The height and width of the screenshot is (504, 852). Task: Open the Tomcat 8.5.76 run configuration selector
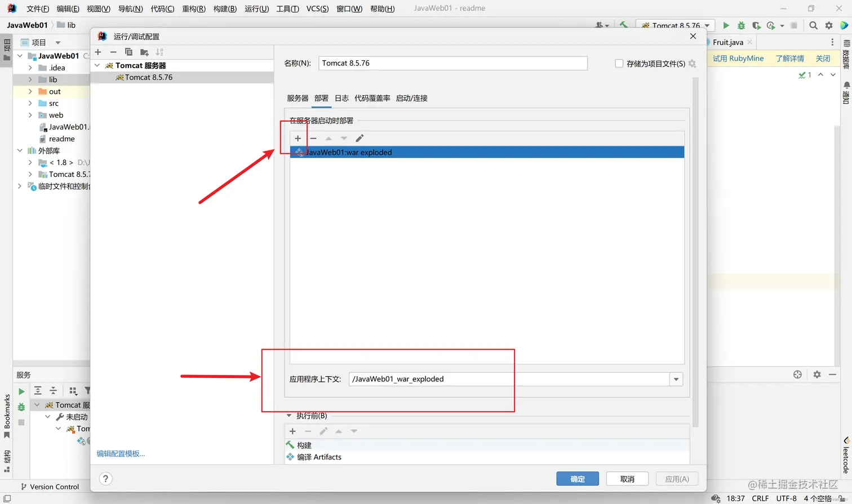pos(676,25)
